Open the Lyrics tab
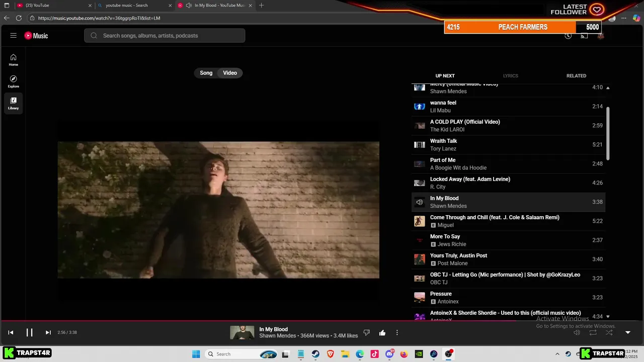The image size is (644, 362). [510, 76]
